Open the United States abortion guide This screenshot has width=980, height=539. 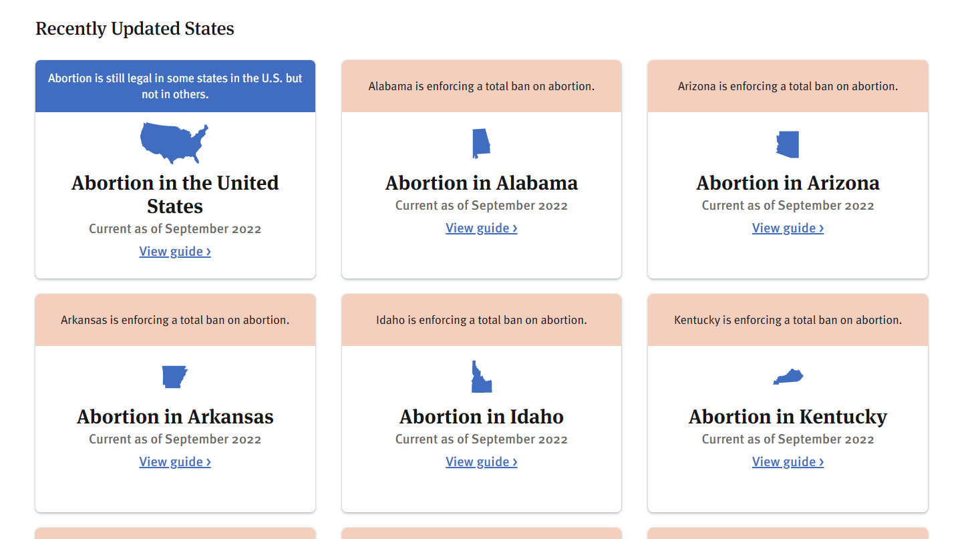click(174, 250)
